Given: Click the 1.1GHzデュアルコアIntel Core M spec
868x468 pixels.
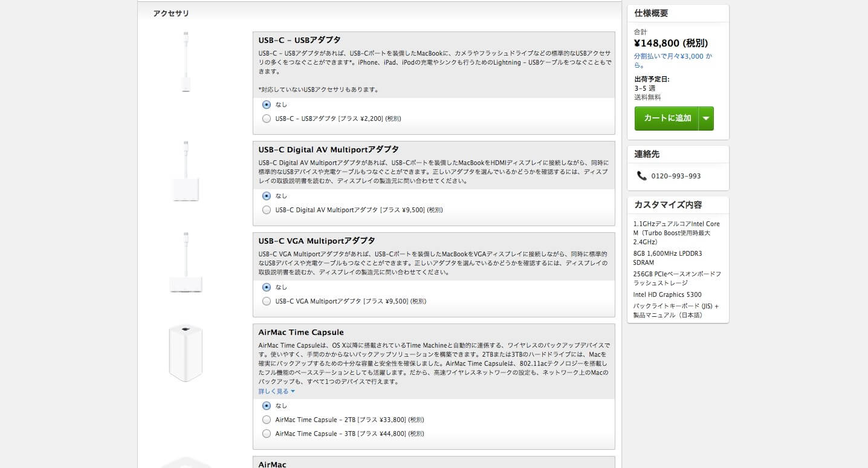Looking at the screenshot, I should (676, 233).
